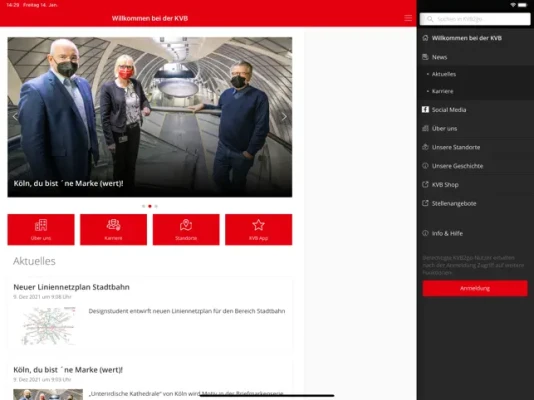534x400 pixels.
Task: Open the Über uns tile with building icon
Action: (41, 229)
